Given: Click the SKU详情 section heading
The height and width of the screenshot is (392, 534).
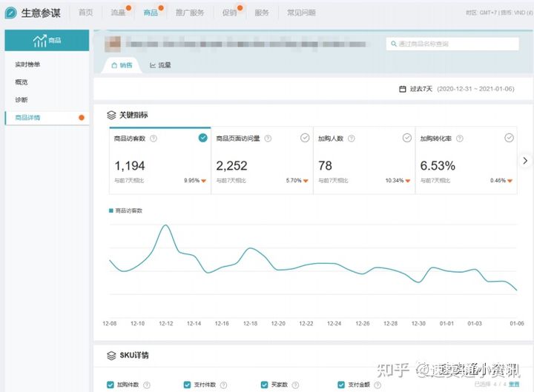Looking at the screenshot, I should pos(134,356).
